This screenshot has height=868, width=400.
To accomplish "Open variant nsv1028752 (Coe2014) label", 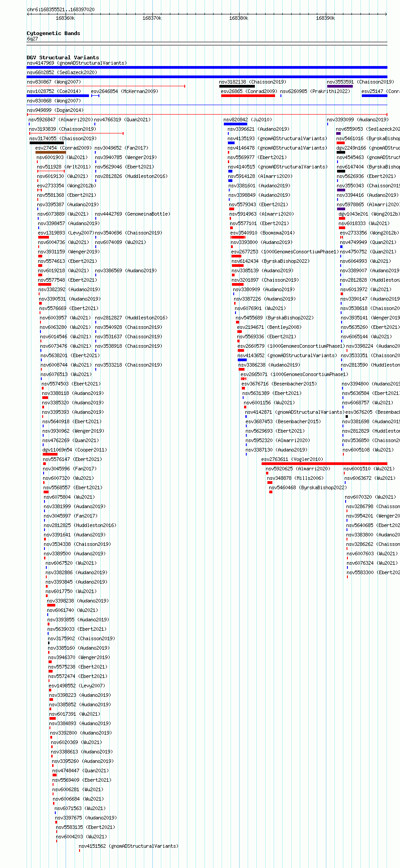I will click(54, 91).
